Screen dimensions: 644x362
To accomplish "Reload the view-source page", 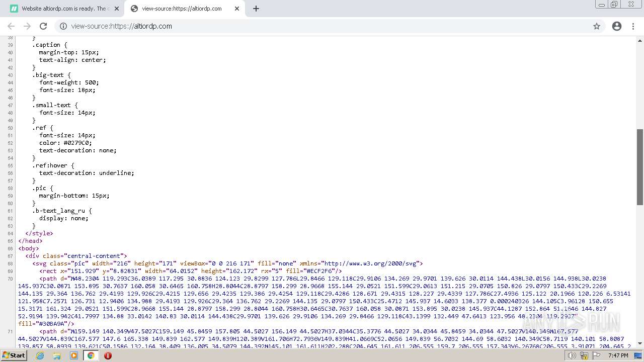I will (43, 26).
